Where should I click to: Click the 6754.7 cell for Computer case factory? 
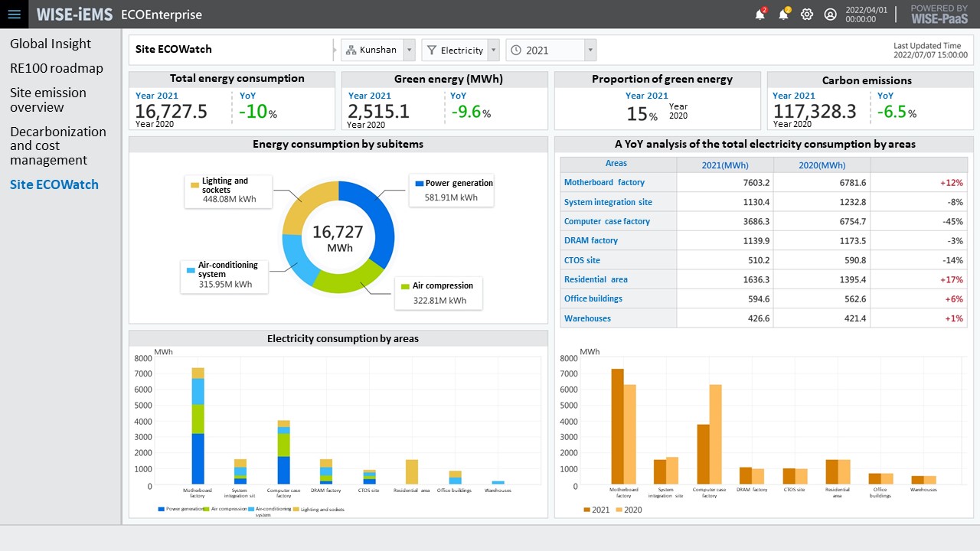coord(852,222)
